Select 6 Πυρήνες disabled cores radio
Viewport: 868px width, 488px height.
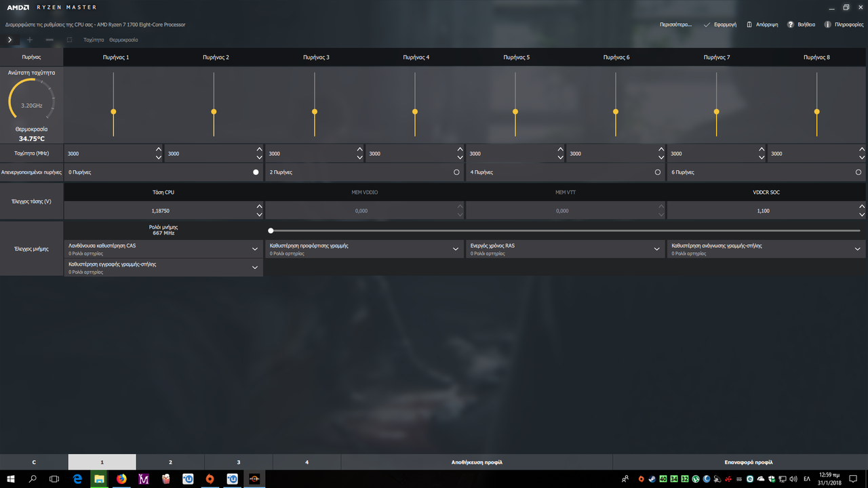(859, 172)
